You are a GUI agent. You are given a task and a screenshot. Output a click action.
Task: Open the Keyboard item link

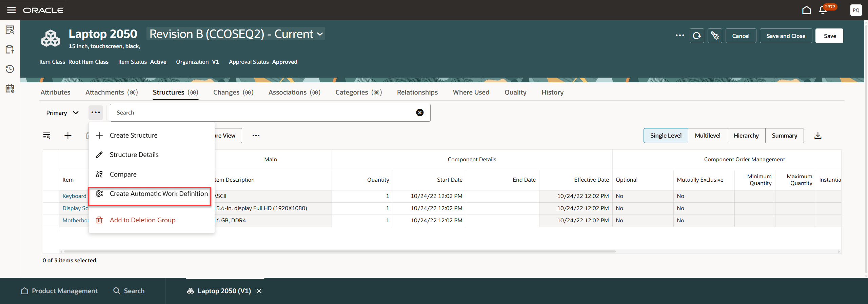tap(74, 196)
